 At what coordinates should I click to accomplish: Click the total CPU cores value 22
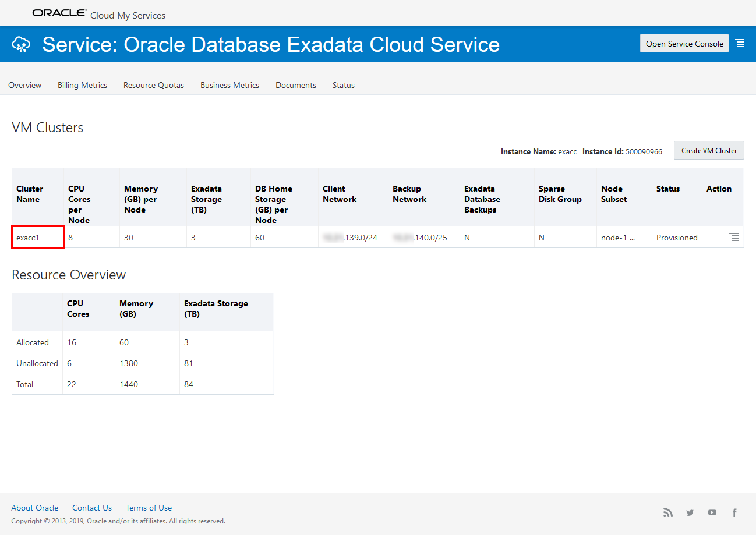[72, 384]
